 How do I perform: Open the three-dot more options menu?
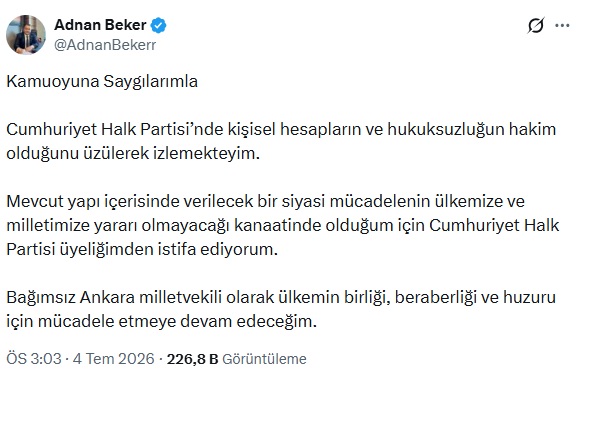[x=562, y=25]
